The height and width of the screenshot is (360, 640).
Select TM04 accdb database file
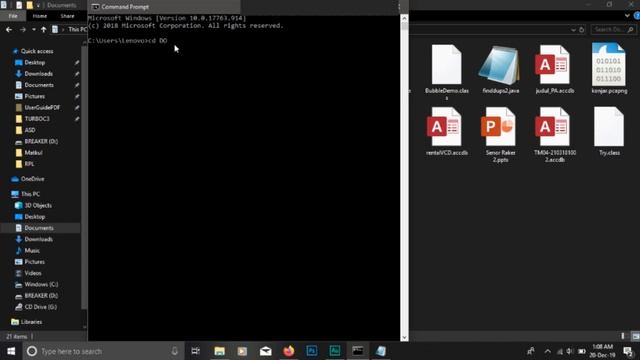tap(554, 135)
